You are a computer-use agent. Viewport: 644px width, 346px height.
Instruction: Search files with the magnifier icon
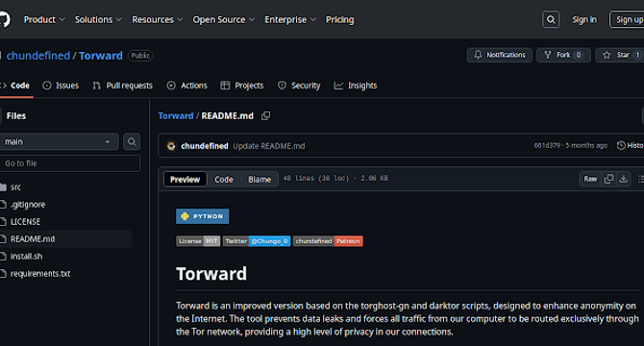(x=132, y=141)
